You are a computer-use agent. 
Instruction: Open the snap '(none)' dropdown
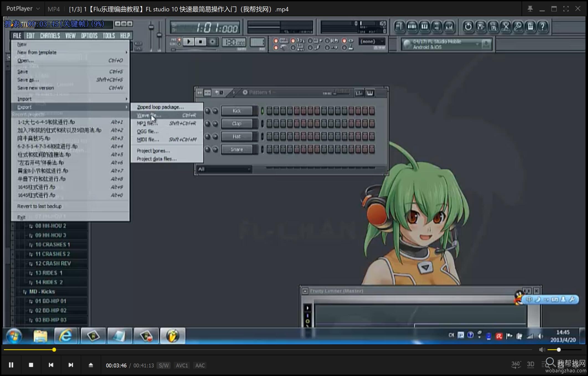(x=372, y=42)
